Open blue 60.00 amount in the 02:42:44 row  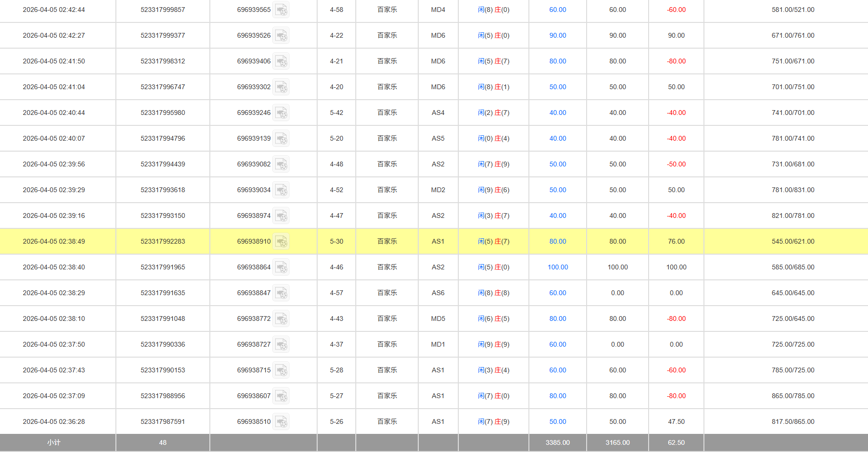pos(558,10)
